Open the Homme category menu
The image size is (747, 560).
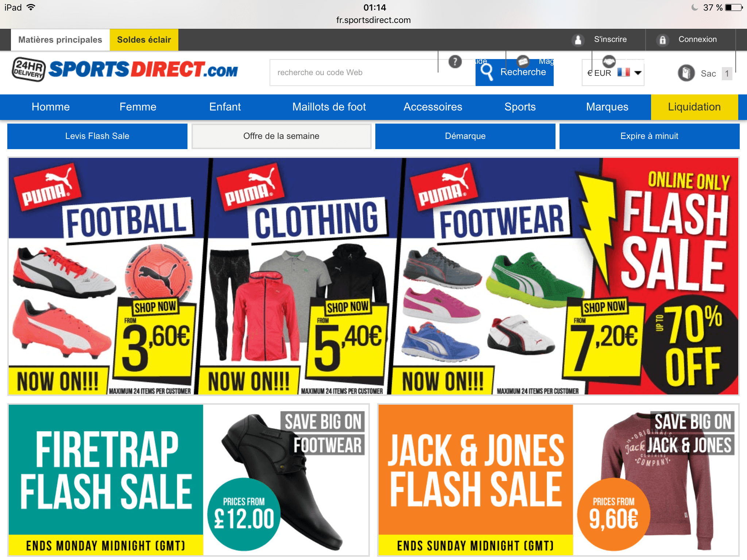pyautogui.click(x=51, y=107)
